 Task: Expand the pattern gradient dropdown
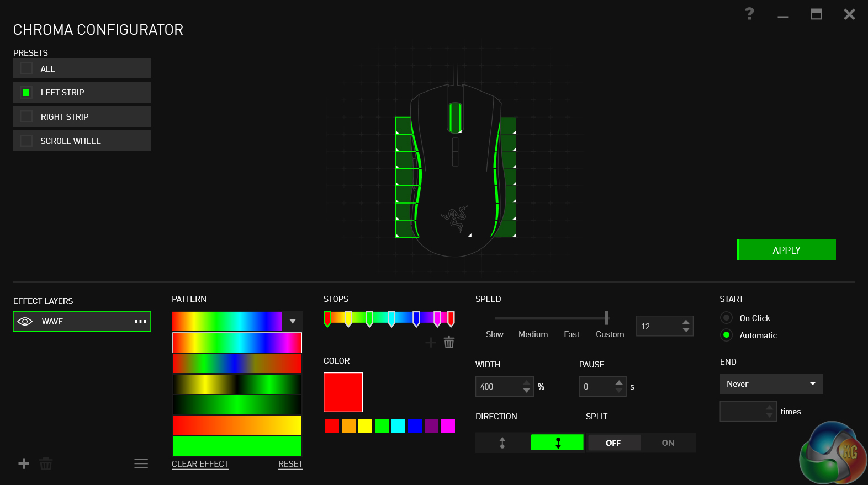click(x=293, y=321)
